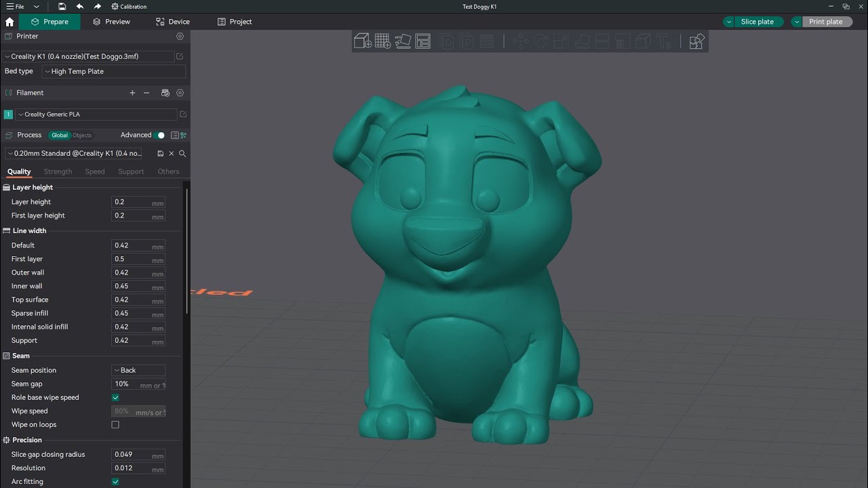Screen dimensions: 868x488
Task: Switch to the Device tab
Action: [x=172, y=22]
